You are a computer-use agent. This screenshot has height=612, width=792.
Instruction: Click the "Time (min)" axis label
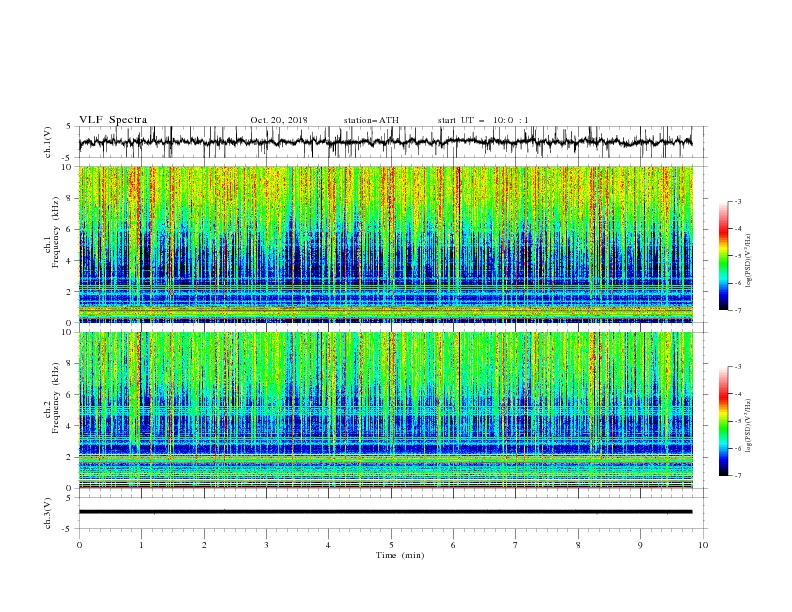point(400,555)
